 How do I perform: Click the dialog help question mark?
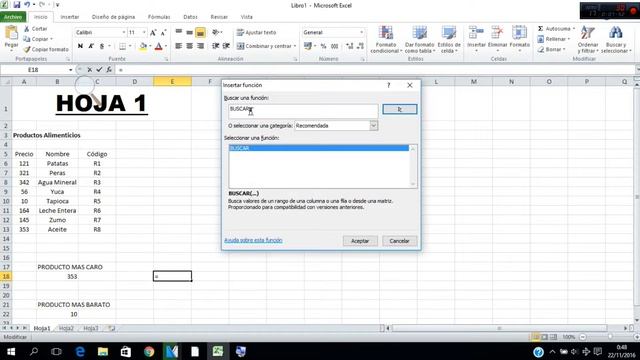click(389, 85)
